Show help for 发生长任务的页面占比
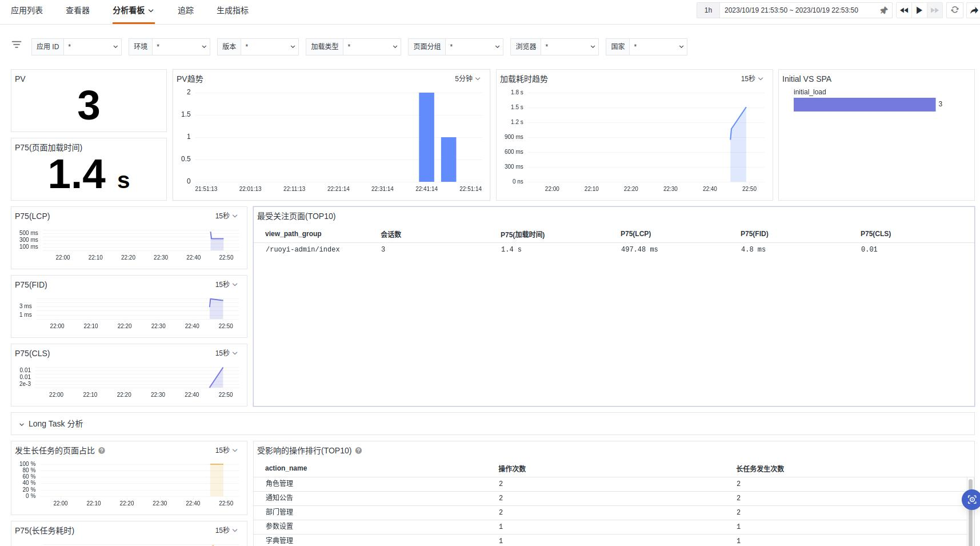Viewport: 980px width, 546px height. (102, 451)
